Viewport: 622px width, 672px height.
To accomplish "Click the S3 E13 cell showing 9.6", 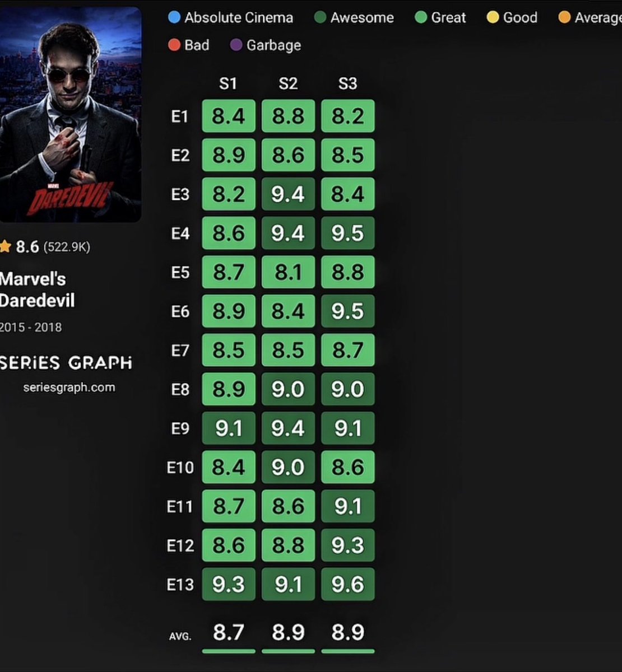I will [x=348, y=584].
